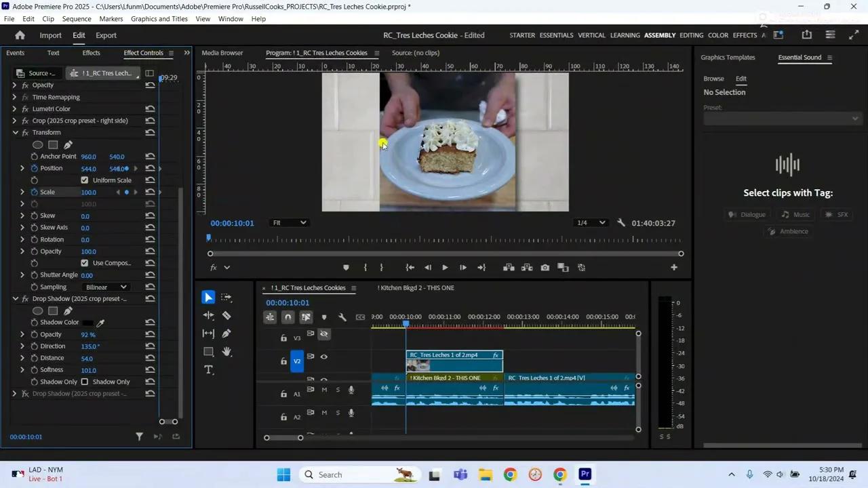Activate the Track Select Forward tool
Viewport: 868px width, 488px height.
[x=226, y=297]
